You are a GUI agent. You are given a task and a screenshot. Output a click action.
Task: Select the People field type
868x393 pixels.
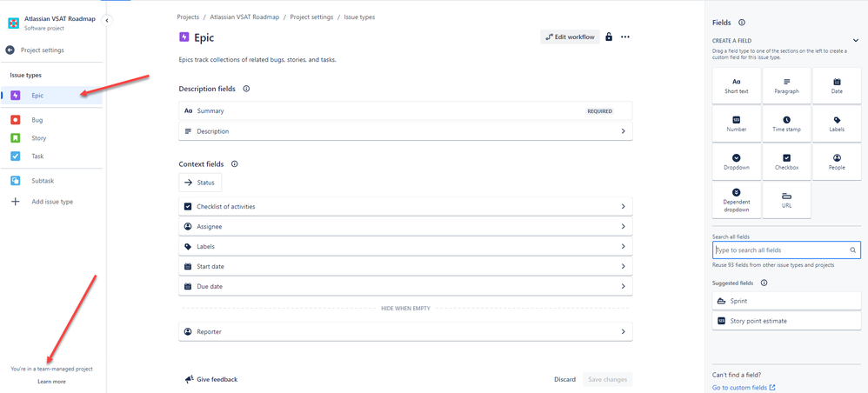(837, 163)
